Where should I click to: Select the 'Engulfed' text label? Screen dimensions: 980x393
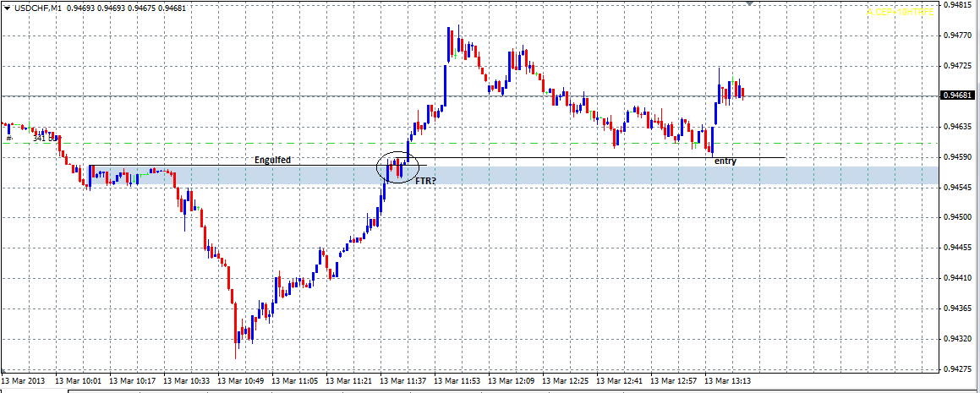tap(272, 160)
